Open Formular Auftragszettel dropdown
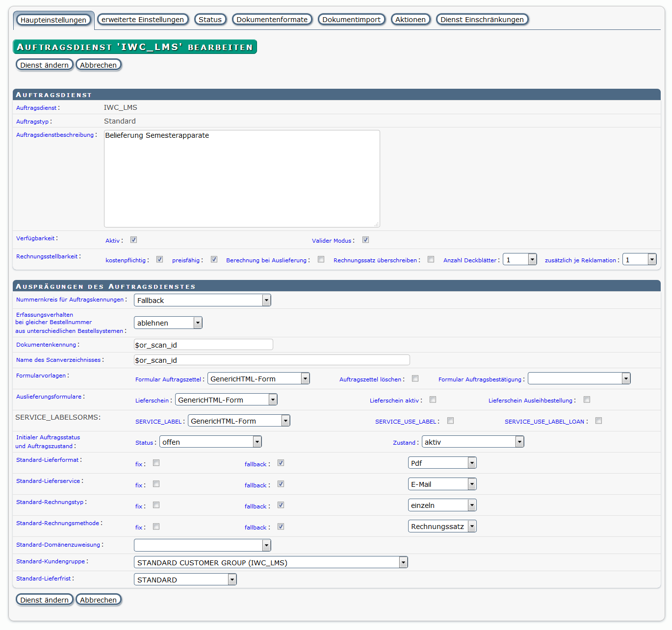Image resolution: width=672 pixels, height=630 pixels. tap(259, 378)
